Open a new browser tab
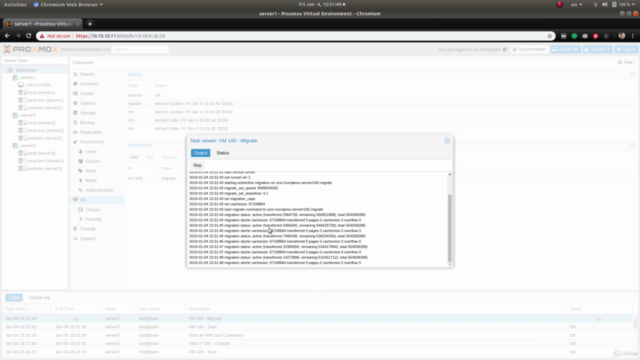Viewport: 640px width, 360px height. pyautogui.click(x=90, y=24)
